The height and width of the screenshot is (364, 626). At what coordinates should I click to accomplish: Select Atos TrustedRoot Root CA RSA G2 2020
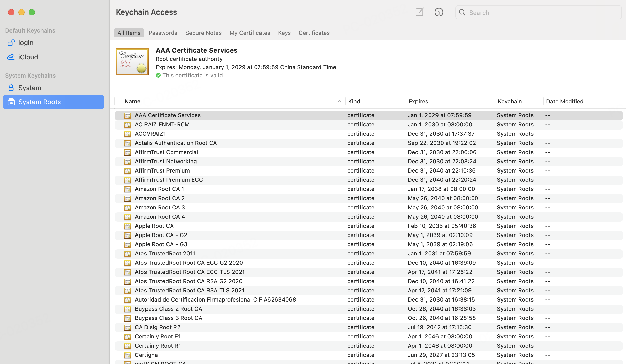[x=369, y=281]
